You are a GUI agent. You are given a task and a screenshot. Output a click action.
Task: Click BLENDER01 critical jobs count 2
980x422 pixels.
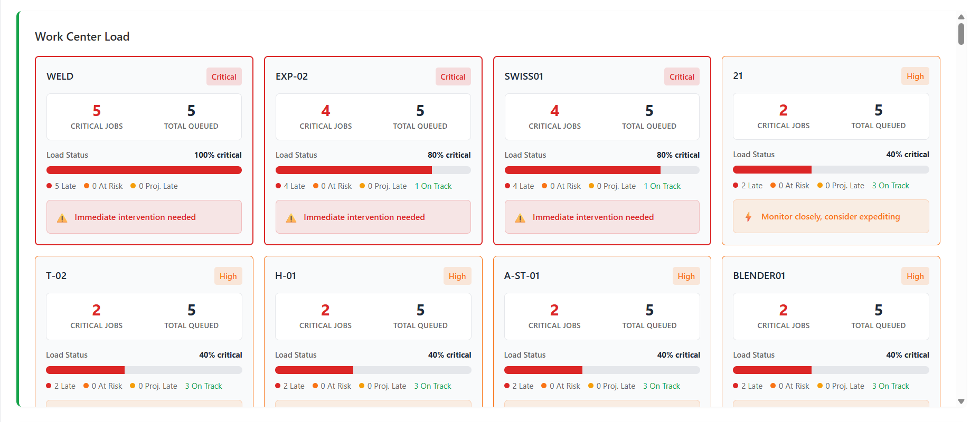click(783, 310)
